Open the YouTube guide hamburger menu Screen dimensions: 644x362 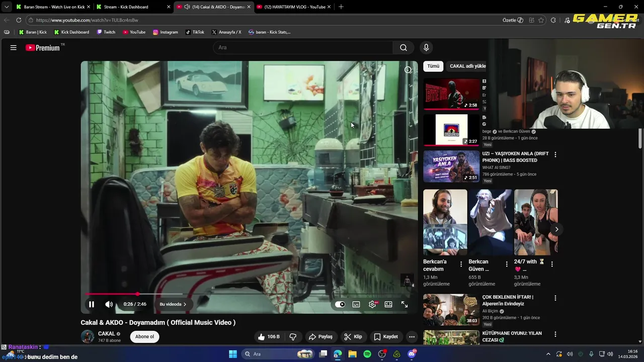[14, 48]
